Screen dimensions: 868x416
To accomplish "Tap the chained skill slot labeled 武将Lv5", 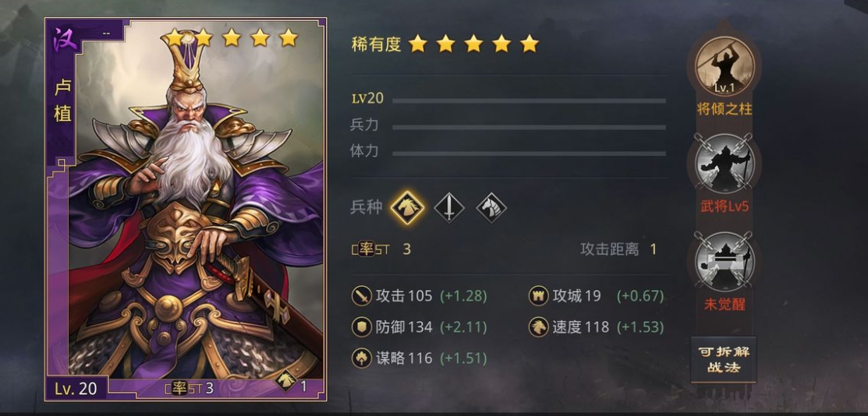I will coord(725,163).
